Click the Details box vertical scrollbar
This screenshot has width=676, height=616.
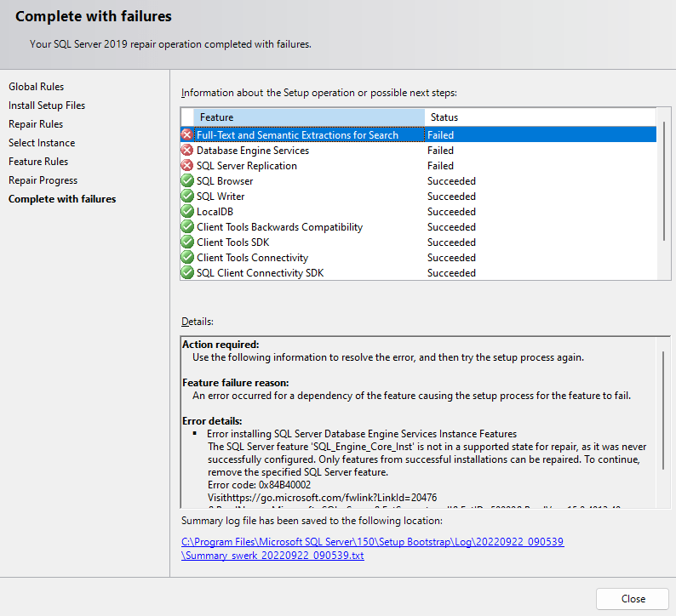click(663, 410)
